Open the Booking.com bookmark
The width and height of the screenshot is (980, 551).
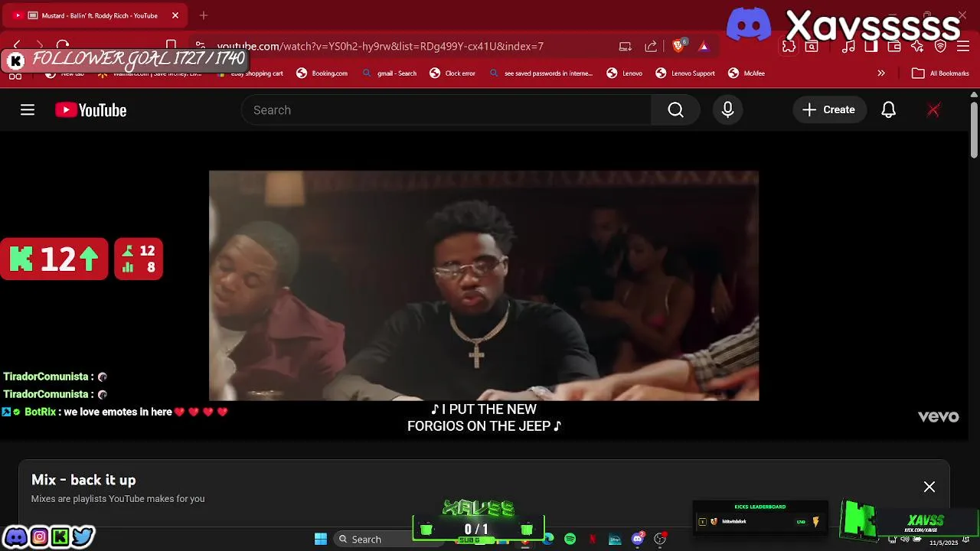coord(322,73)
